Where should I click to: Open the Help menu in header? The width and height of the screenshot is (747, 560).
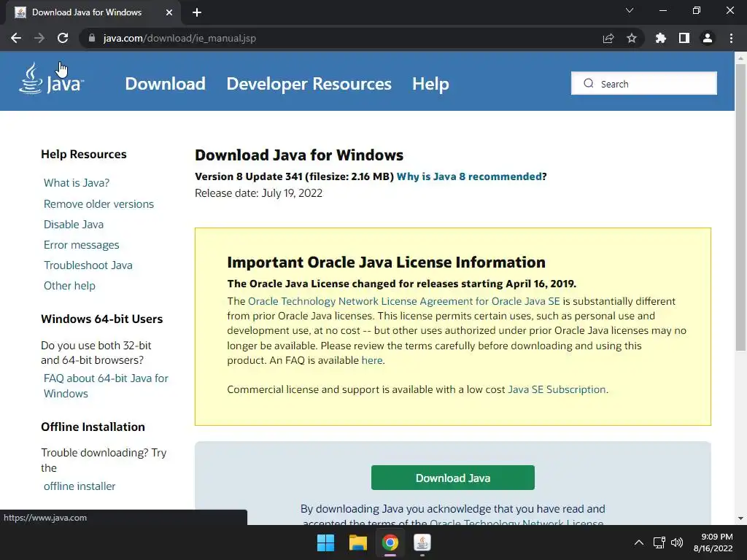(430, 84)
